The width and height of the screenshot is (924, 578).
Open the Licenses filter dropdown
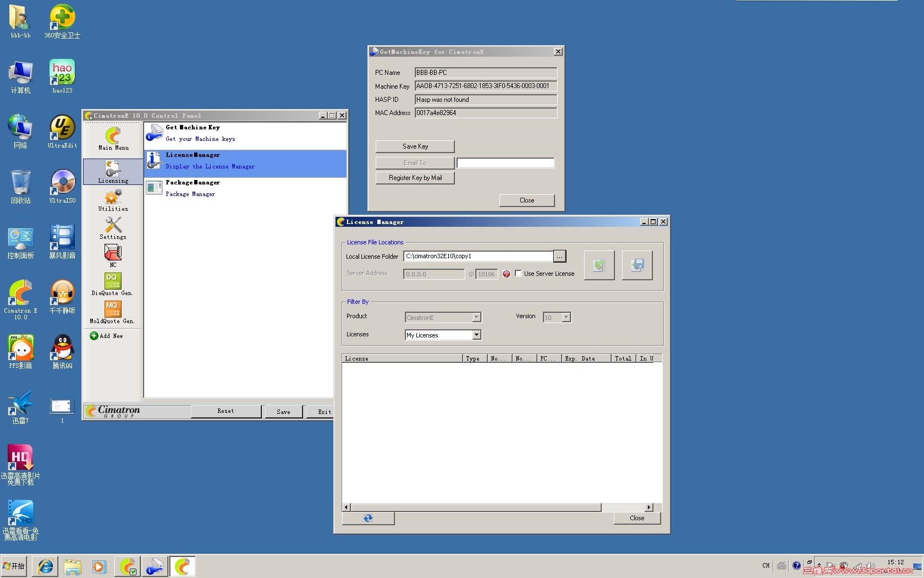point(443,335)
